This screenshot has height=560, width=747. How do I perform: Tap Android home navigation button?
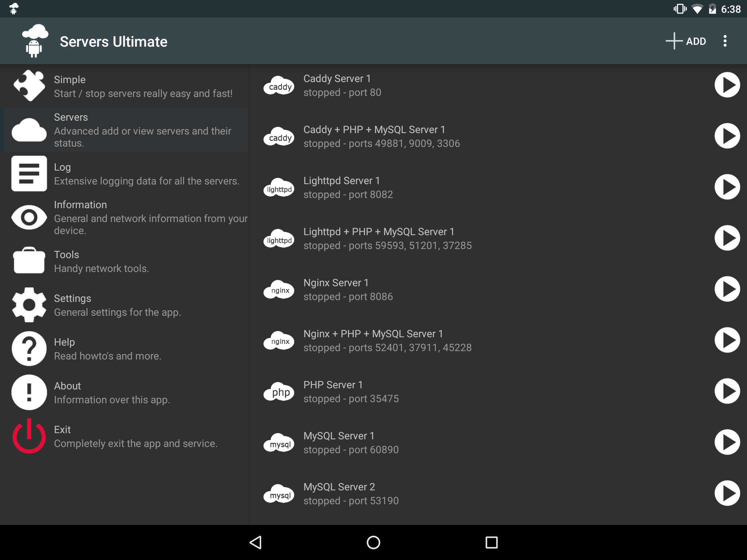click(x=373, y=542)
